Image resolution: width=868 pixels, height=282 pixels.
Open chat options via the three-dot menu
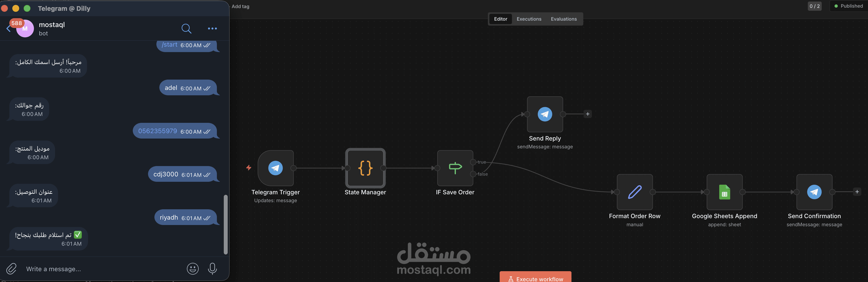(212, 28)
